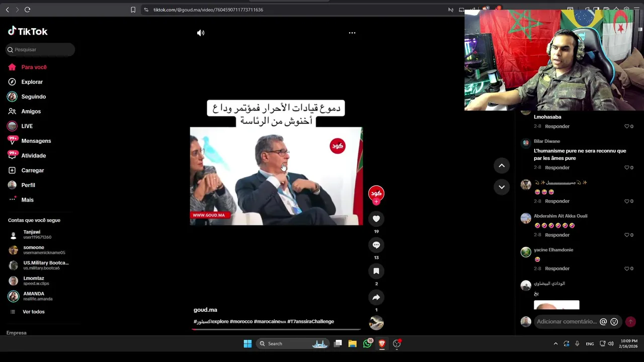Open the three-dot video options menu
This screenshot has height=362, width=644.
pyautogui.click(x=352, y=33)
